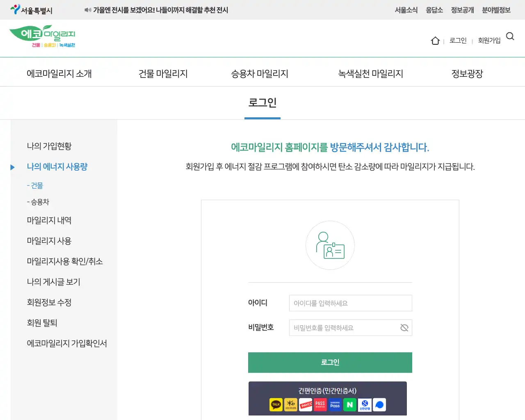Image resolution: width=525 pixels, height=420 pixels.
Task: Open the 녹색실천 마일리지 menu
Action: click(371, 74)
